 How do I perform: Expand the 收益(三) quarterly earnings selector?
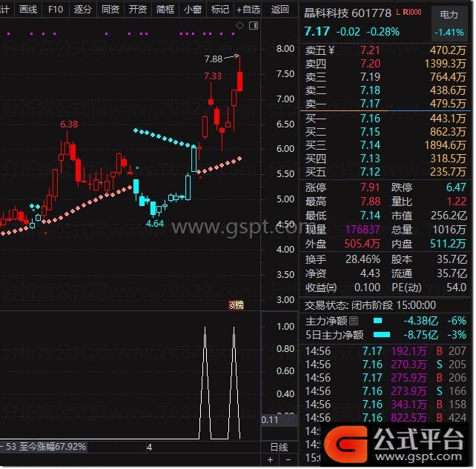point(320,287)
